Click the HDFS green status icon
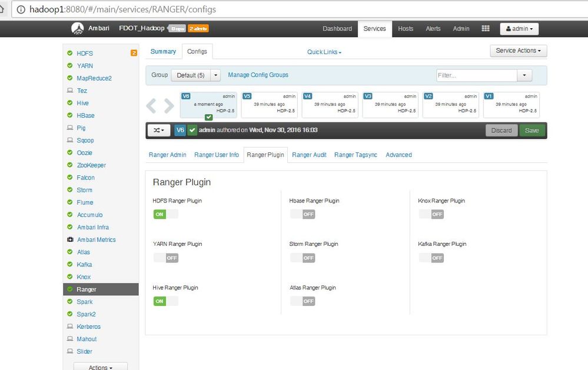The height and width of the screenshot is (370, 588). pos(70,53)
